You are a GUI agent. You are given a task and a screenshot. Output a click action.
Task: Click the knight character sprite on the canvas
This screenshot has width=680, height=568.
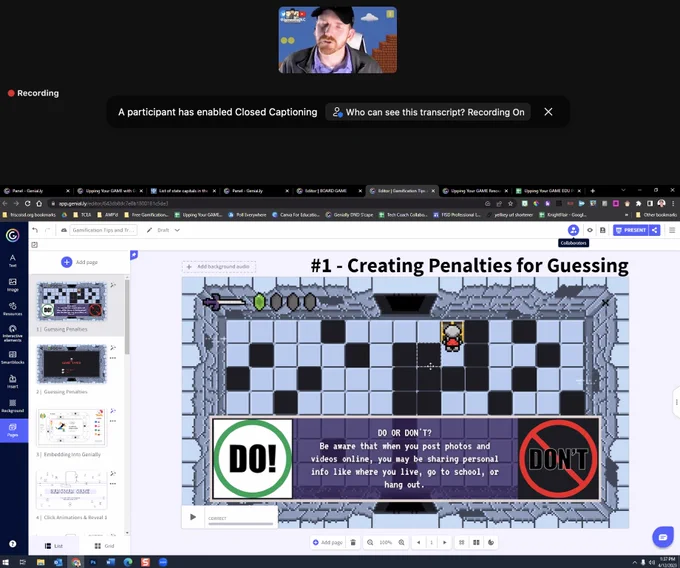click(452, 336)
